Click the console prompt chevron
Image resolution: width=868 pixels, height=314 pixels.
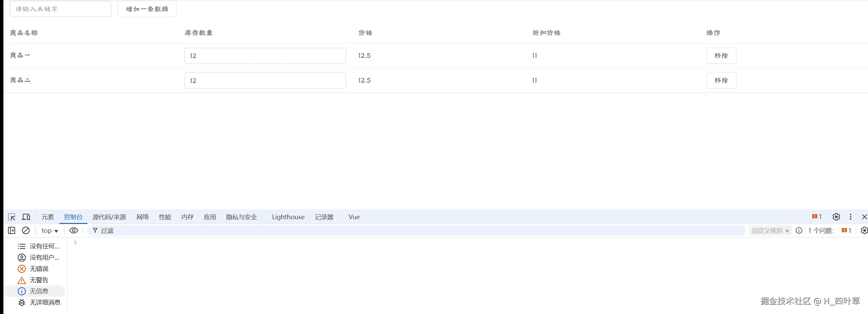[x=75, y=243]
